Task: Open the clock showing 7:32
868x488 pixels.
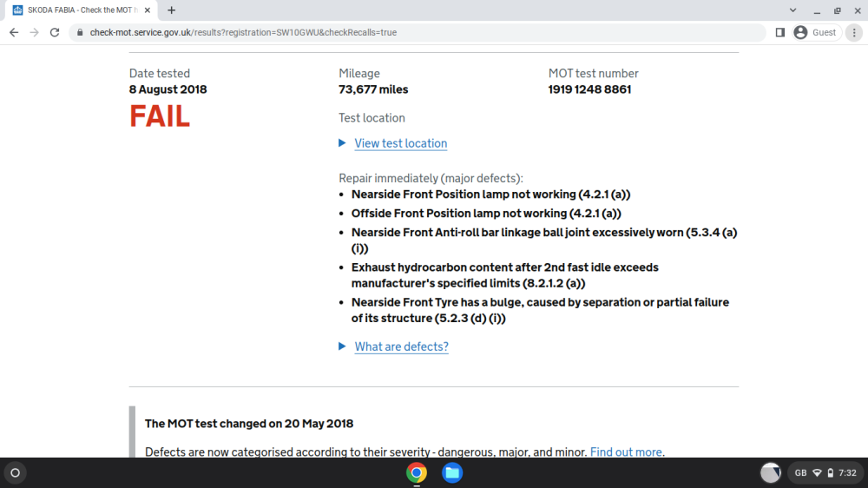Action: click(847, 473)
